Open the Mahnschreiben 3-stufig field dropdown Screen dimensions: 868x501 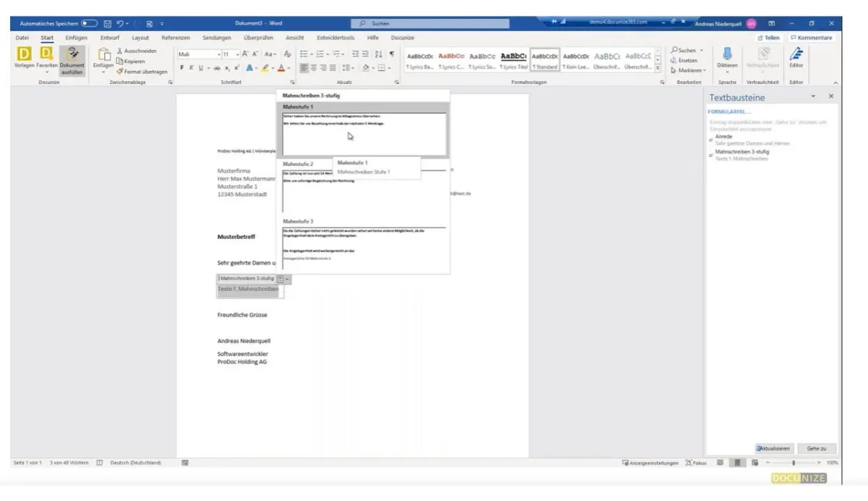(287, 278)
